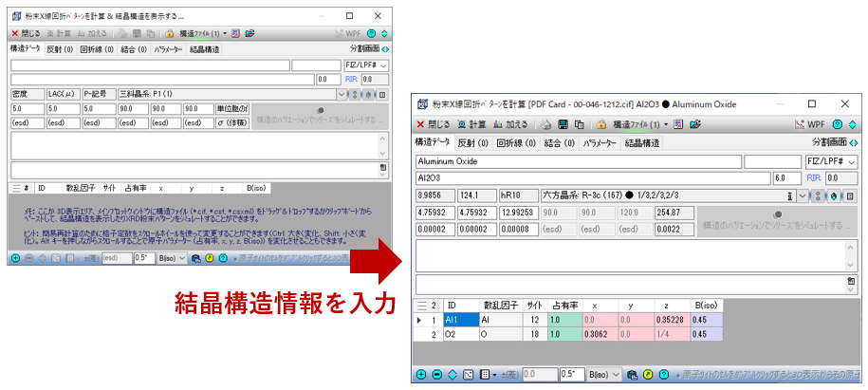
Task: Click 分割画面 arrows in left window
Action: click(385, 49)
